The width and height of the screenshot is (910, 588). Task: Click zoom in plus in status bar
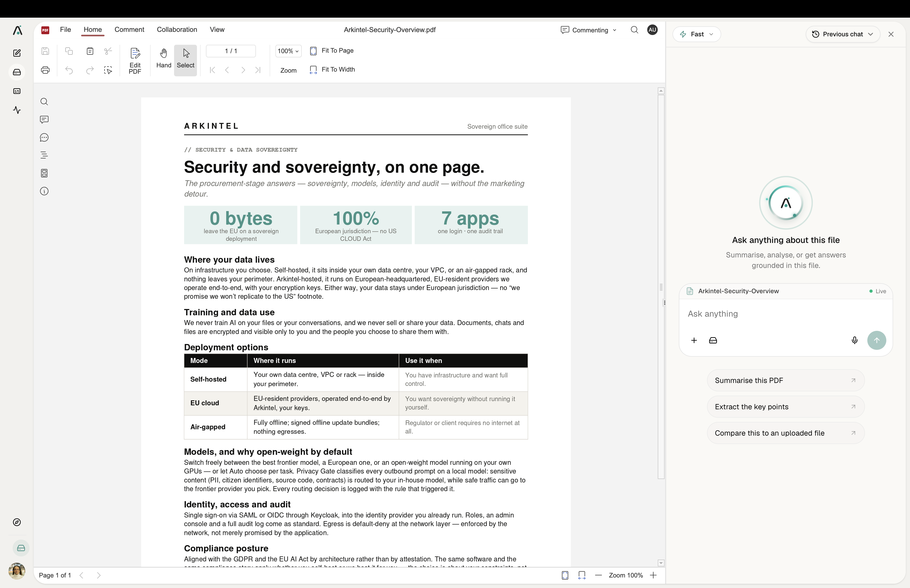pyautogui.click(x=653, y=575)
